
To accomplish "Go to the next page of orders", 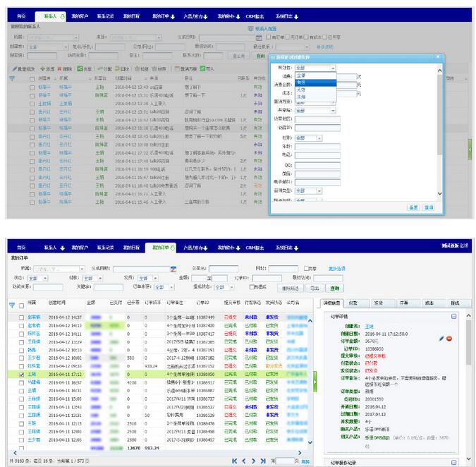I will click(x=253, y=461).
